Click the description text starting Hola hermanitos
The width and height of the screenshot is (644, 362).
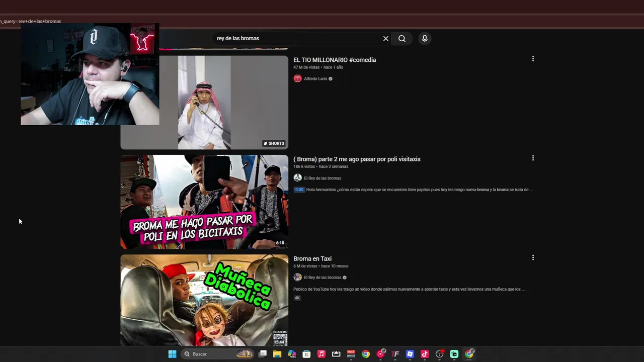point(419,190)
